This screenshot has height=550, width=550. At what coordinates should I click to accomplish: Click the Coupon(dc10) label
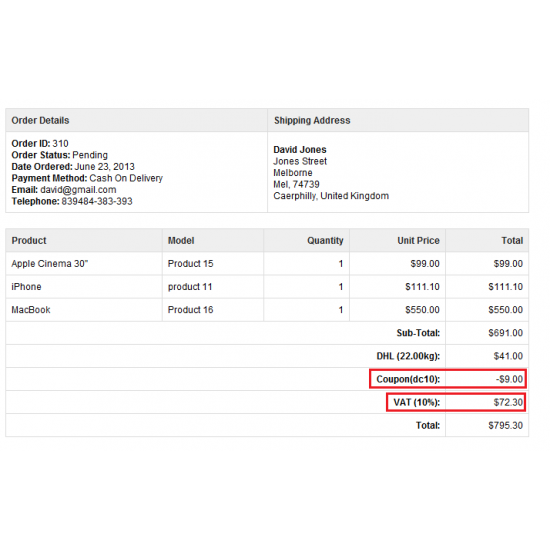[408, 379]
